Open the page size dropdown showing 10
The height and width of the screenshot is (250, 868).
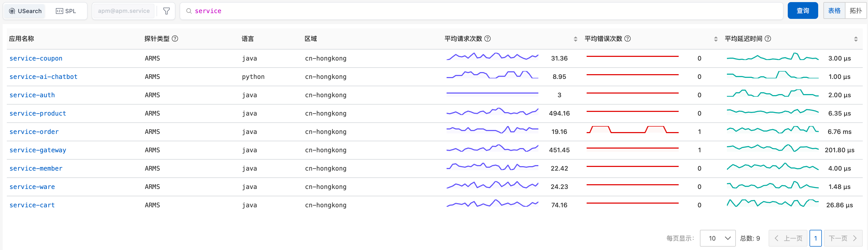tap(717, 238)
